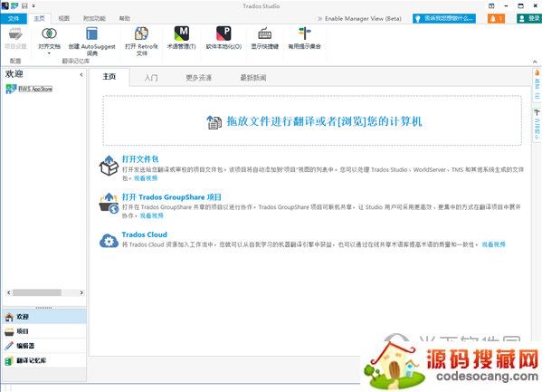Open the Trados Cloud heading link
This screenshot has height=392, width=542.
144,234
